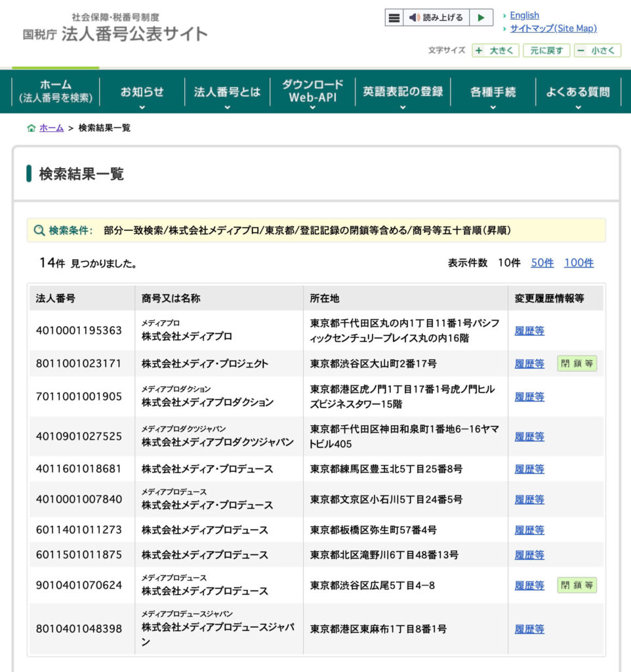This screenshot has width=631, height=672.
Task: Expand chevron under お知らせ
Action: (142, 107)
